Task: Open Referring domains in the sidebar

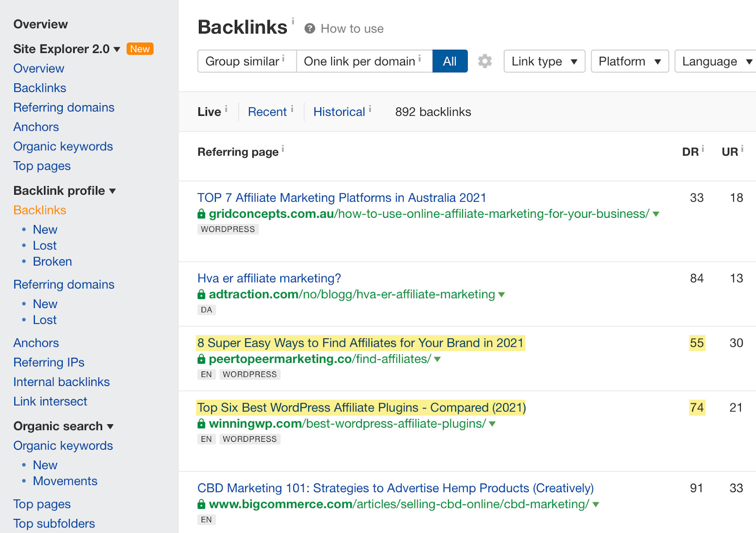Action: 64,107
